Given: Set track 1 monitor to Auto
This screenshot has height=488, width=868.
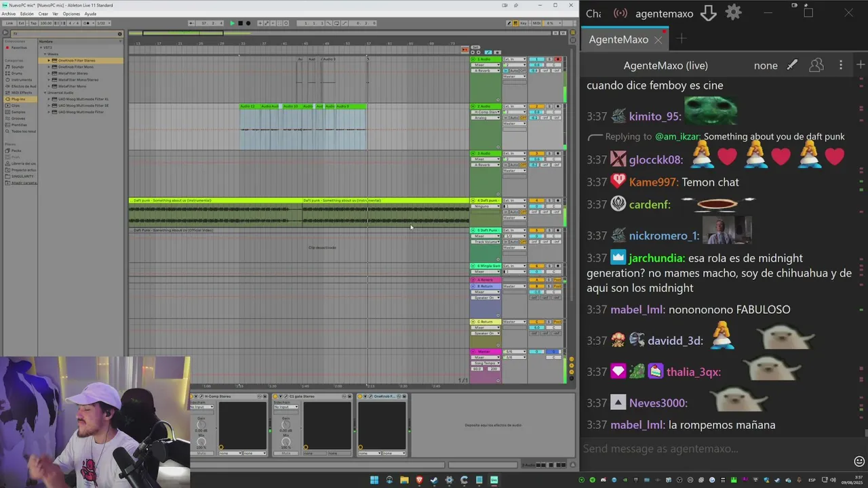Looking at the screenshot, I should pyautogui.click(x=515, y=70).
